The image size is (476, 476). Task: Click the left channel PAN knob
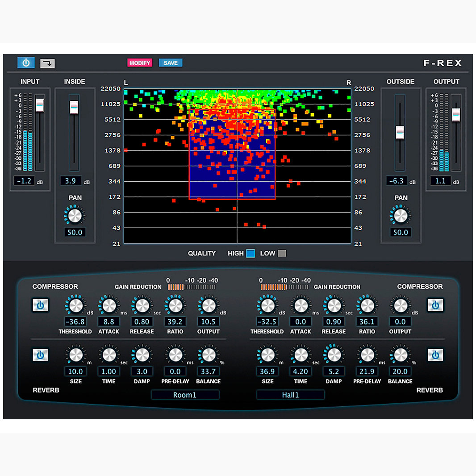tap(74, 215)
